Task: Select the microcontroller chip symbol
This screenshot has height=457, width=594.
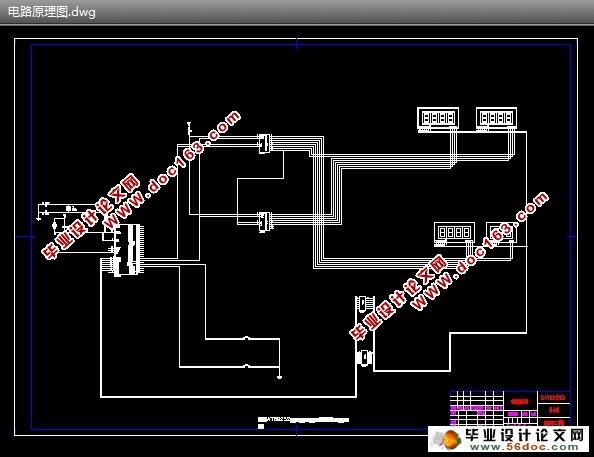Action: [x=129, y=250]
